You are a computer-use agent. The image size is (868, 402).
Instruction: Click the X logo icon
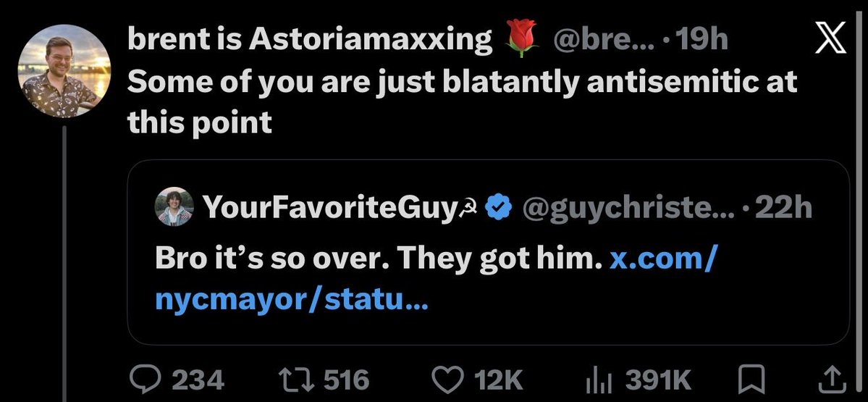(x=830, y=38)
